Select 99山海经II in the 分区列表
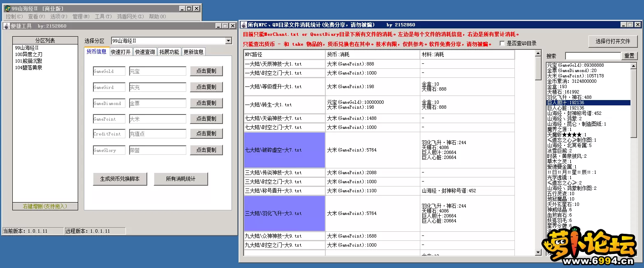The height and width of the screenshot is (268, 644). point(45,48)
